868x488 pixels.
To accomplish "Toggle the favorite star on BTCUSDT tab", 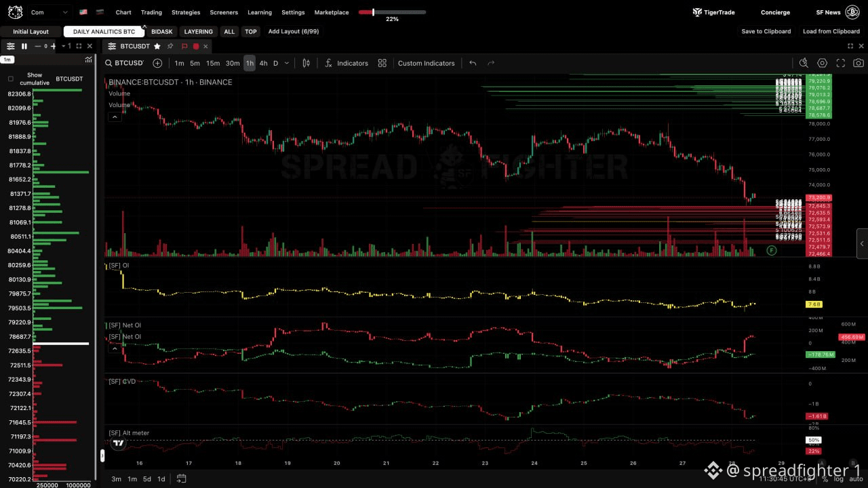I will 157,46.
